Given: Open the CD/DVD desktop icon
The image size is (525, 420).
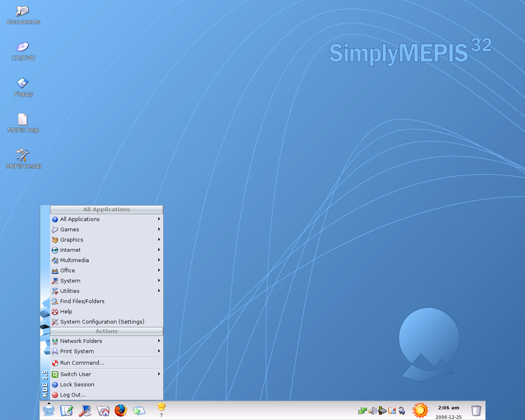Looking at the screenshot, I should tap(23, 51).
